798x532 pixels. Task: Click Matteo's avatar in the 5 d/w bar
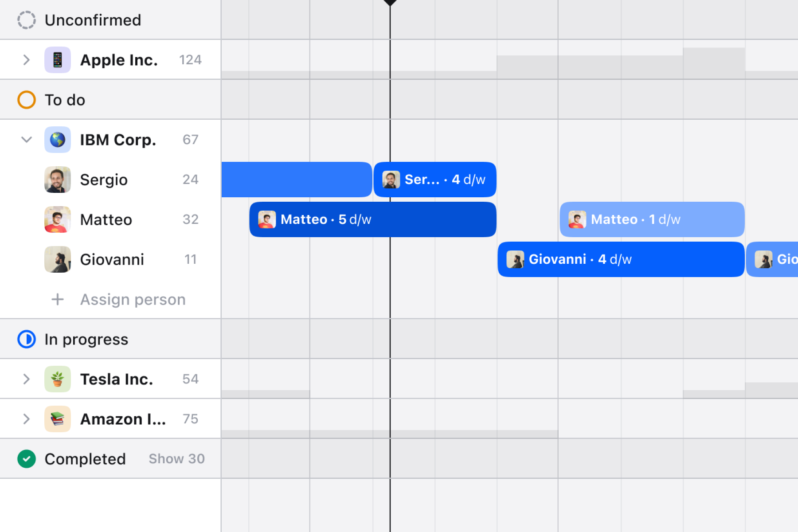(267, 219)
